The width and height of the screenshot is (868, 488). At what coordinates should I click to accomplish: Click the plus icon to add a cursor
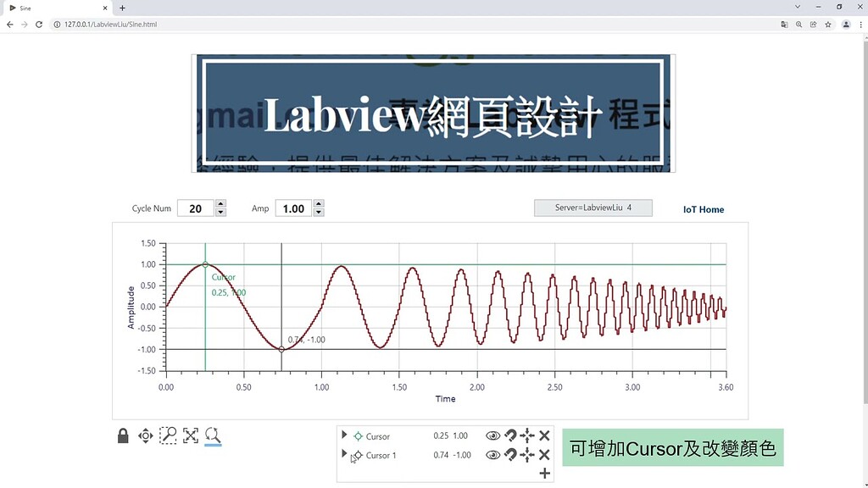coord(546,472)
